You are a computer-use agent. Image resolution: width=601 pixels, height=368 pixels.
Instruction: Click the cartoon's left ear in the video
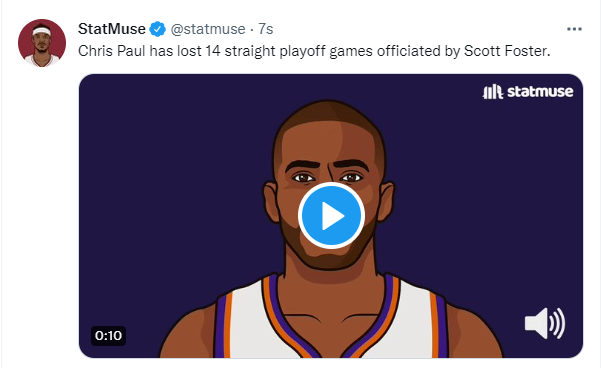pyautogui.click(x=271, y=203)
